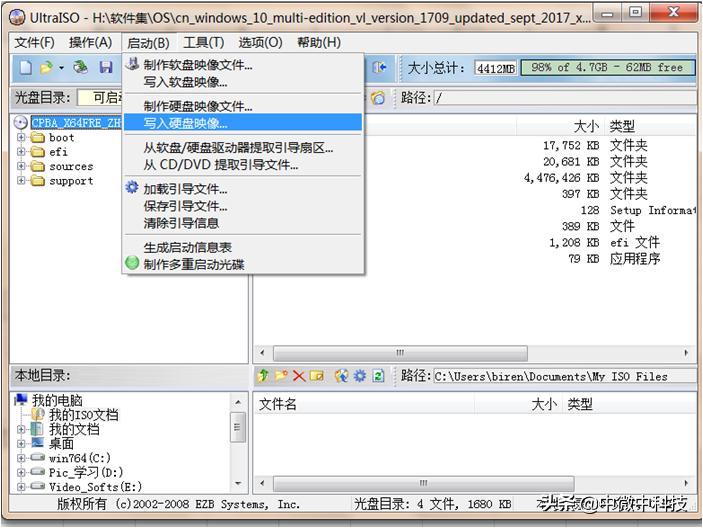This screenshot has width=703, height=528.
Task: Open the 选项(O) menu
Action: [260, 43]
